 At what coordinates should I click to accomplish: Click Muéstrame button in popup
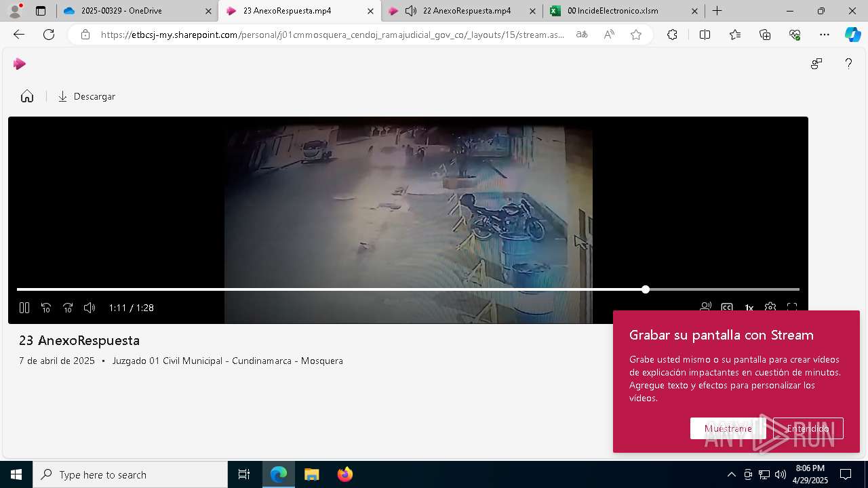point(728,428)
